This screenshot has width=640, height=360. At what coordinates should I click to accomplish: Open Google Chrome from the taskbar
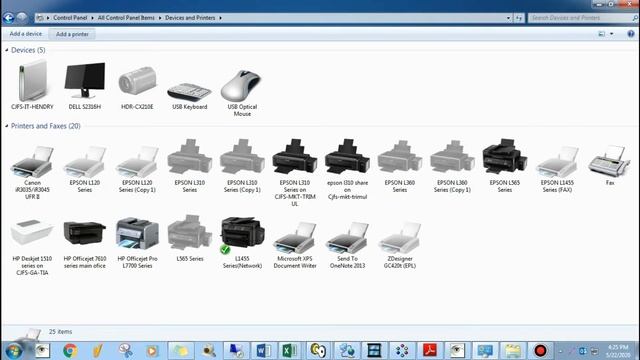click(x=70, y=350)
